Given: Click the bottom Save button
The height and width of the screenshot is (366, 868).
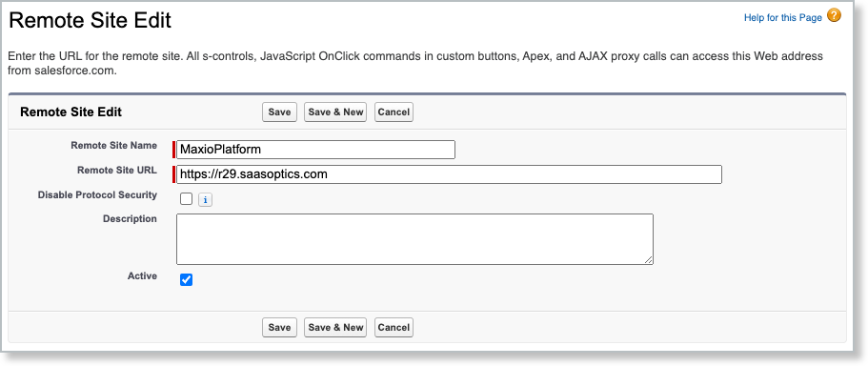Looking at the screenshot, I should (279, 327).
